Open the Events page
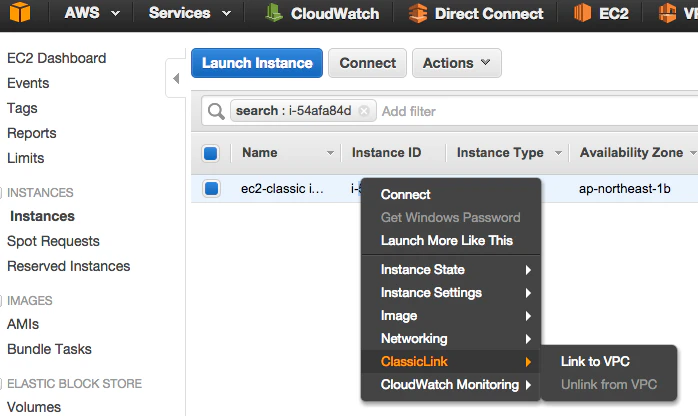This screenshot has width=698, height=416. (x=28, y=83)
